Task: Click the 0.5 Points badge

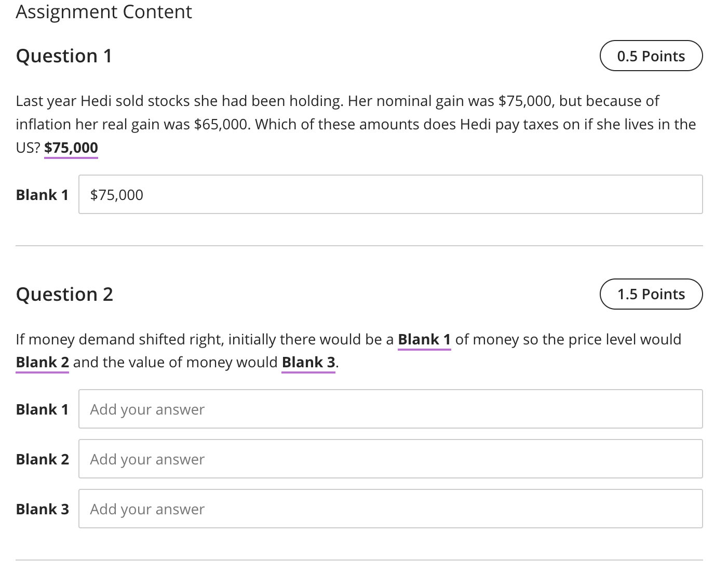Action: (651, 56)
